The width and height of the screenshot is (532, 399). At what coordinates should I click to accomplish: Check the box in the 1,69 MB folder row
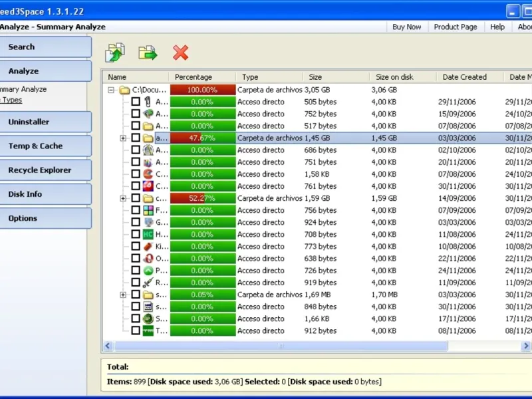click(136, 294)
